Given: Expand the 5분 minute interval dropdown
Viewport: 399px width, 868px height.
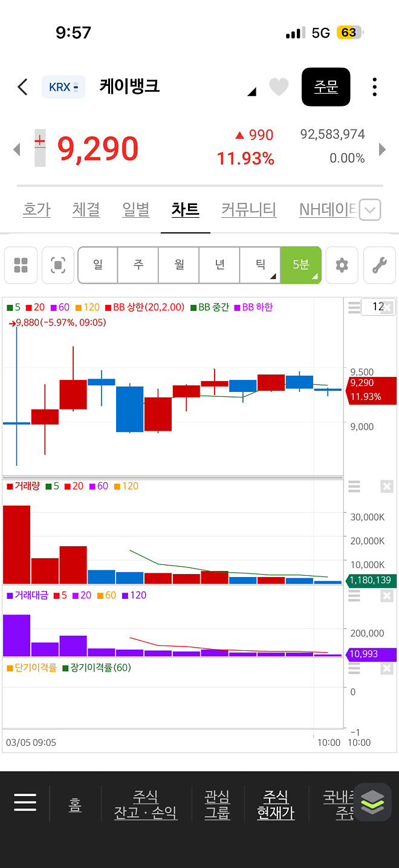Looking at the screenshot, I should pyautogui.click(x=301, y=265).
